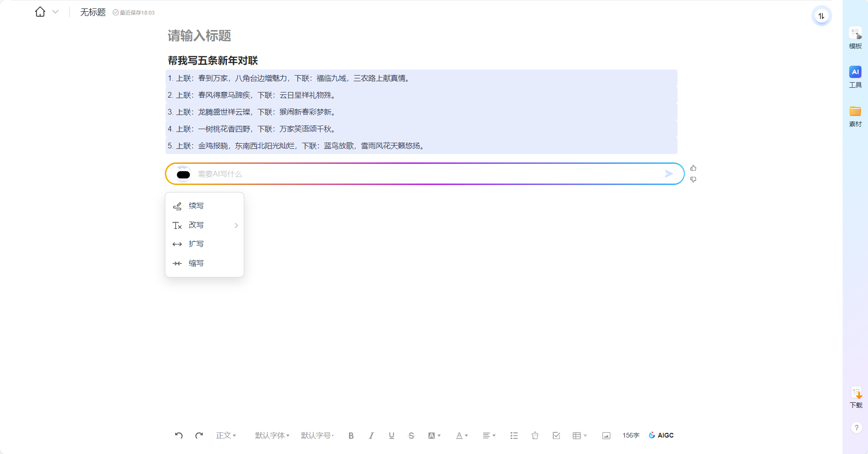The image size is (868, 454).
Task: Click the 下载 download icon
Action: point(855,397)
